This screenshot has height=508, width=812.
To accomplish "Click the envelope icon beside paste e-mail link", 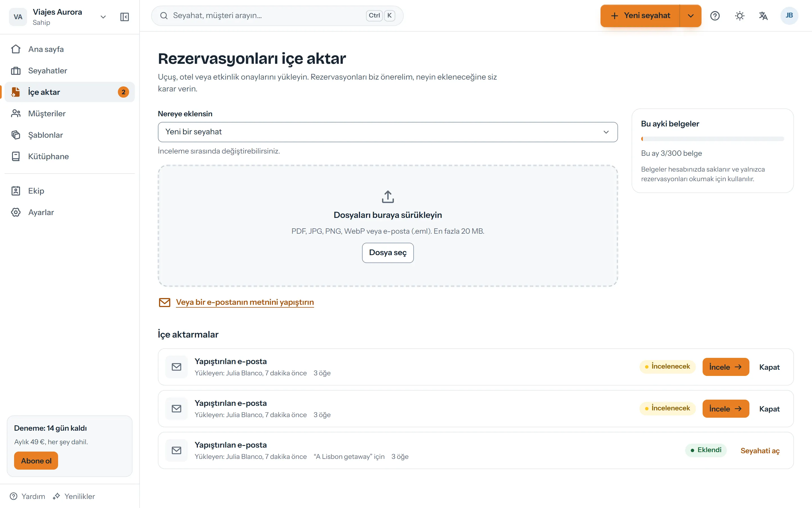I will (x=164, y=302).
